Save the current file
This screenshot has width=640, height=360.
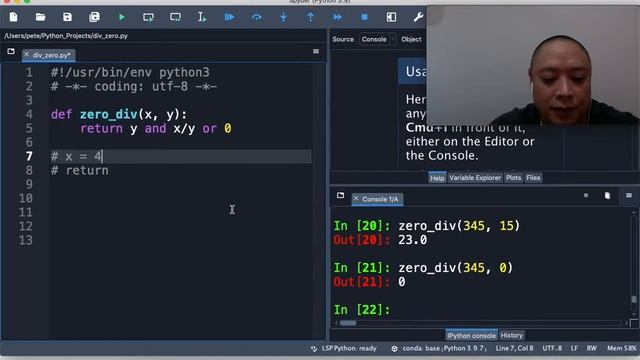(x=67, y=17)
